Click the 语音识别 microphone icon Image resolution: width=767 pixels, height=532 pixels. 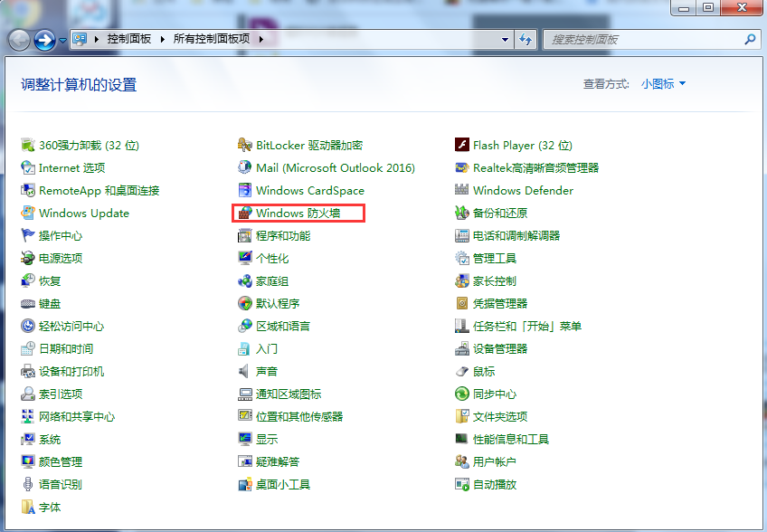(x=28, y=484)
